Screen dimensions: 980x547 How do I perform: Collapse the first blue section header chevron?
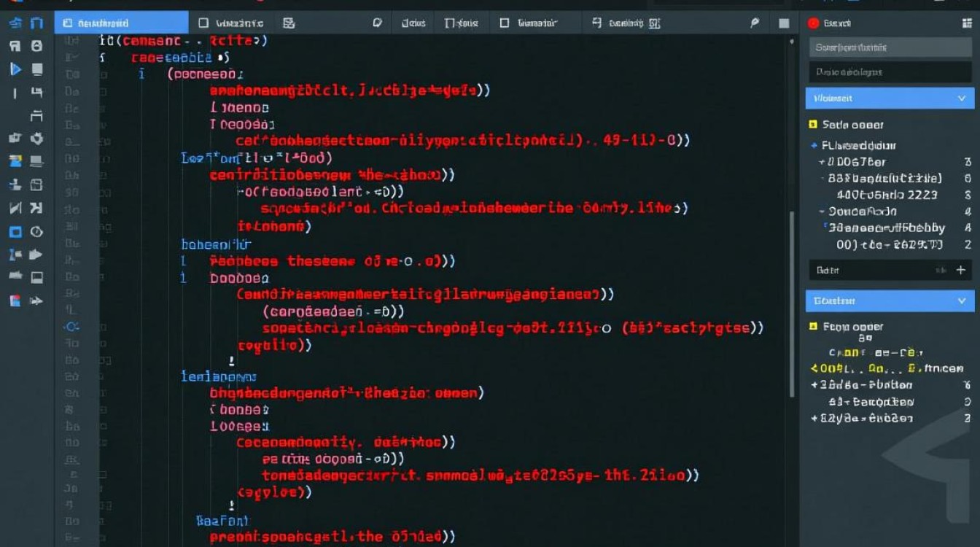(x=961, y=98)
